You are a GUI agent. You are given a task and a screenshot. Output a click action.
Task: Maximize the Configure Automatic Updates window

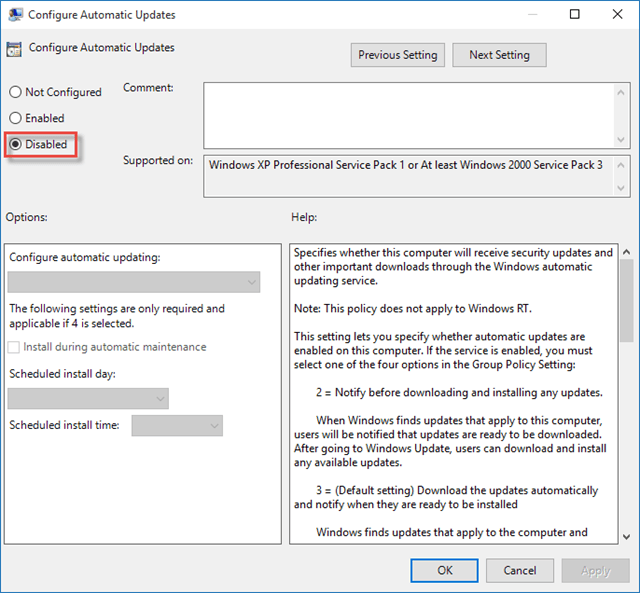pyautogui.click(x=575, y=14)
